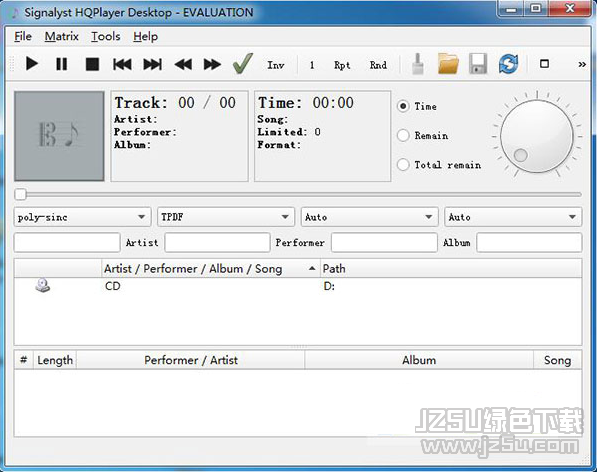Select the Time display radio button
Screen dimensions: 597x472
403,106
